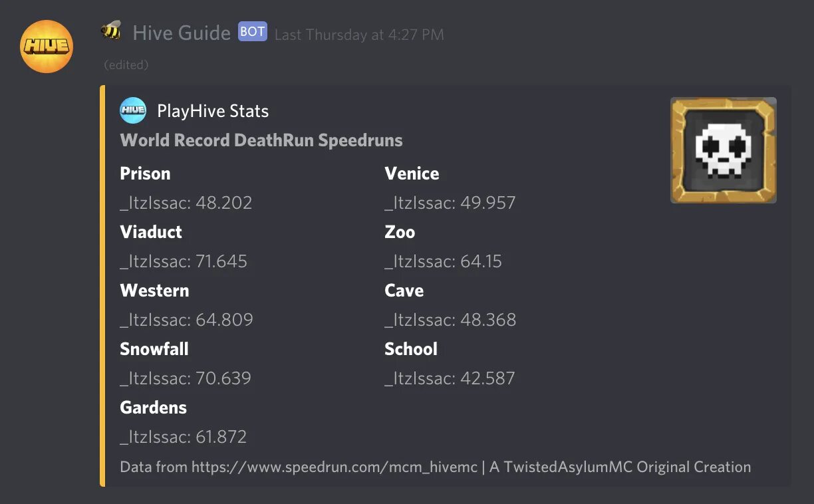Click the BOT badge tag
The height and width of the screenshot is (504, 814).
click(x=253, y=32)
